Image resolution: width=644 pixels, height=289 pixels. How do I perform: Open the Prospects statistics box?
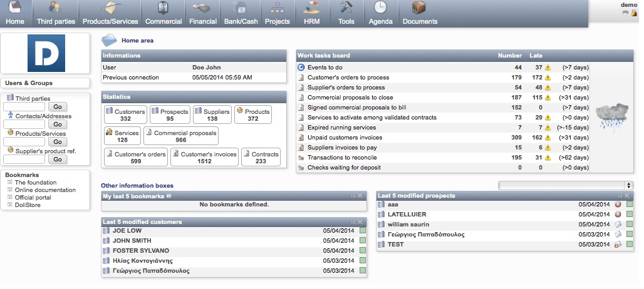170,114
